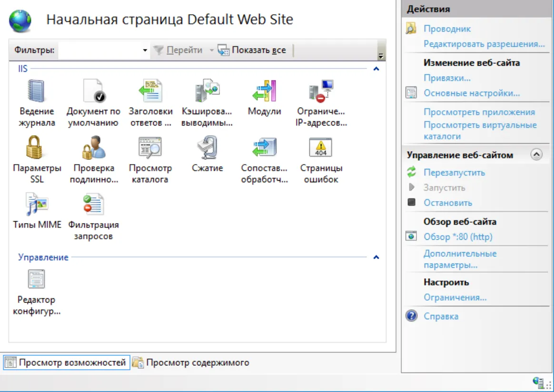Open Страницы ошибок 404 icon
554x392 pixels.
click(x=321, y=160)
